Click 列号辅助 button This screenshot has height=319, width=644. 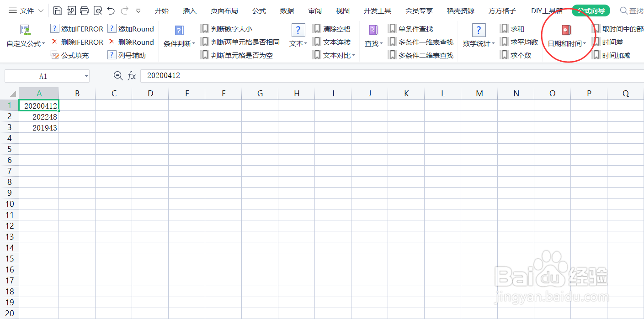(x=127, y=55)
